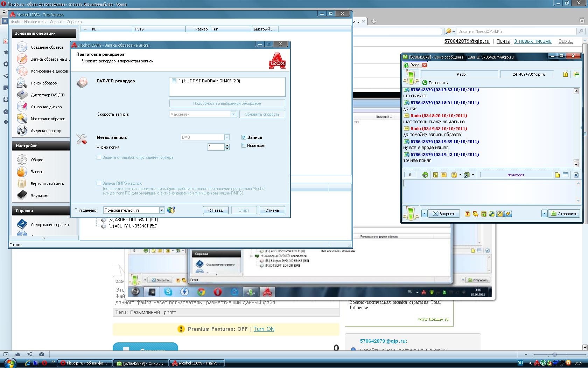Click the < Назад button
The width and height of the screenshot is (588, 368).
click(216, 210)
